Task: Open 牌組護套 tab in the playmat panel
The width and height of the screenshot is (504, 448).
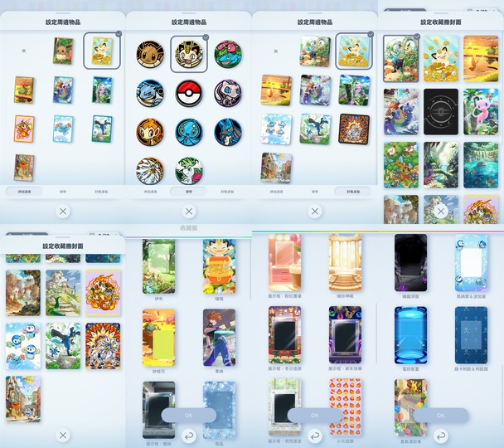Action: point(276,192)
